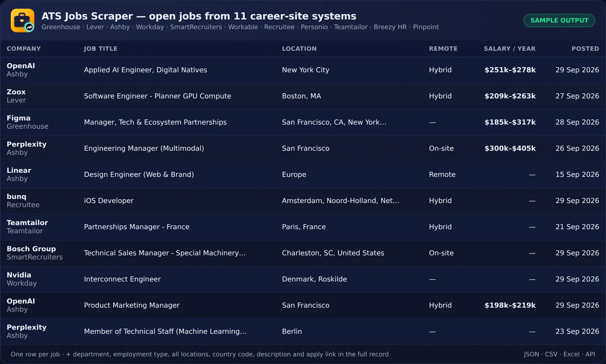Open the Interconnect Engineer listing
The image size is (606, 364).
[x=122, y=279]
